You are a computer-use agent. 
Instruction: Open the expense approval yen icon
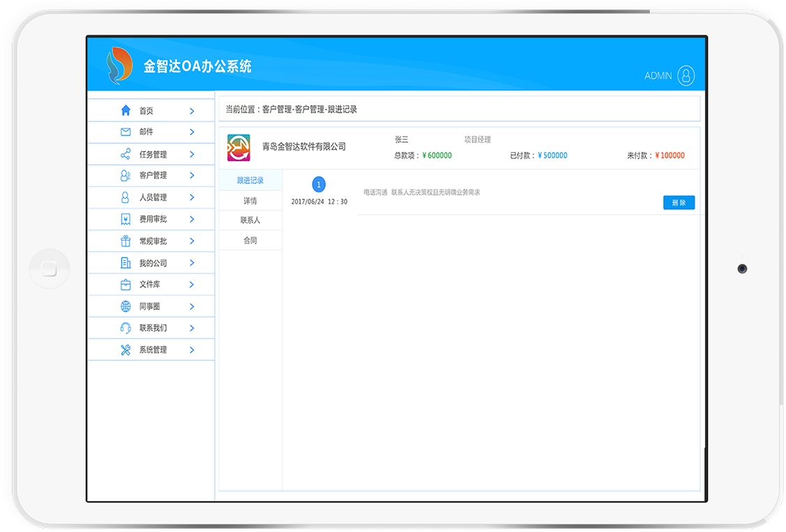coord(126,219)
